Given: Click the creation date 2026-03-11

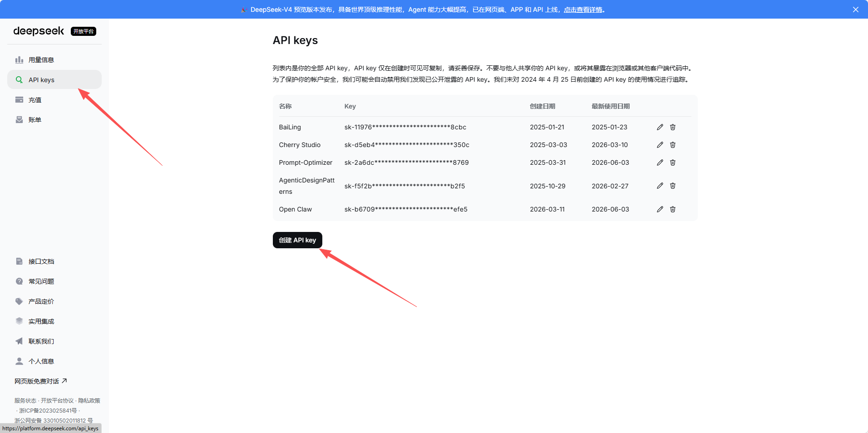Looking at the screenshot, I should 547,209.
